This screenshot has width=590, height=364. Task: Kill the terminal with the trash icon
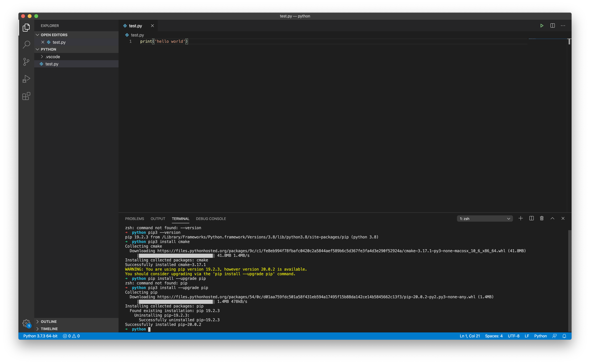coord(542,218)
